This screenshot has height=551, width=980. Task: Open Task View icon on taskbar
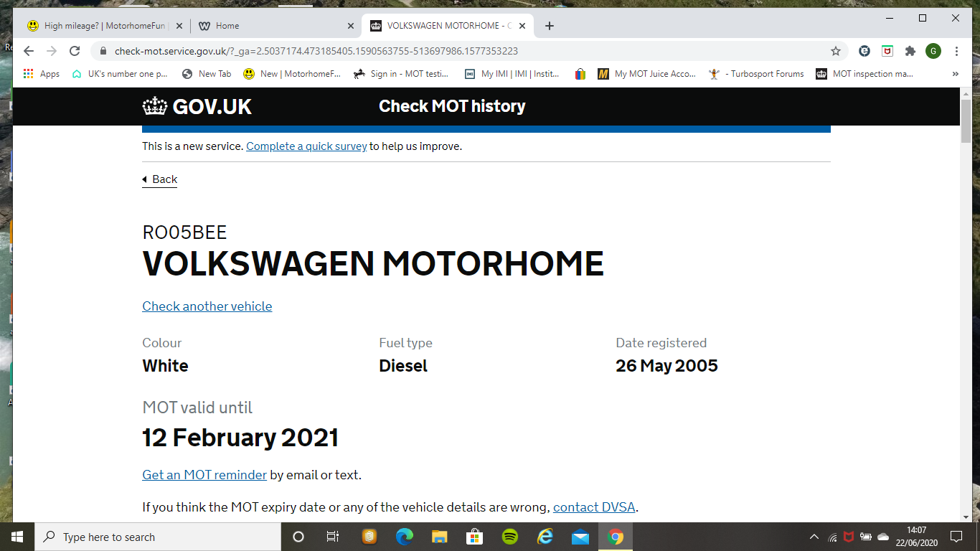333,537
